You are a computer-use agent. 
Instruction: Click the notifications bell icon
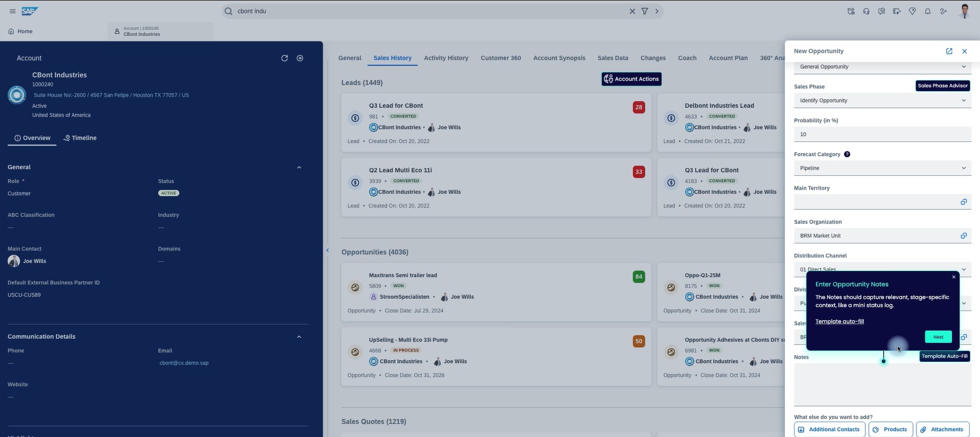tap(927, 11)
